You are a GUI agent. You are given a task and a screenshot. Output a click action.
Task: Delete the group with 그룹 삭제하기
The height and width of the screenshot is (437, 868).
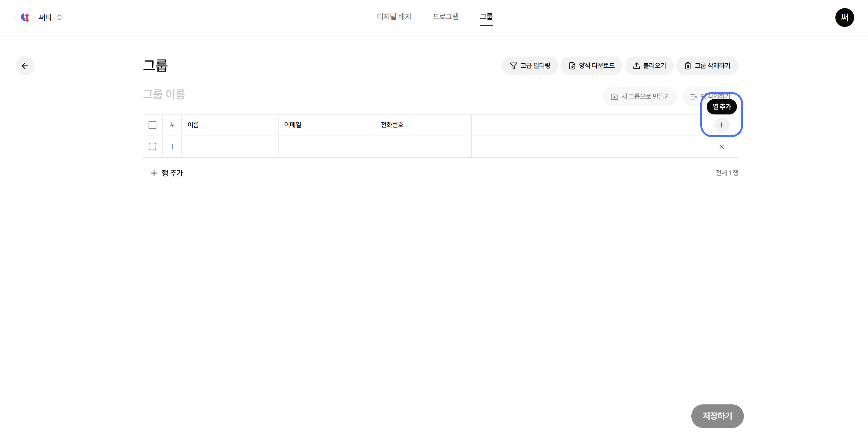707,66
